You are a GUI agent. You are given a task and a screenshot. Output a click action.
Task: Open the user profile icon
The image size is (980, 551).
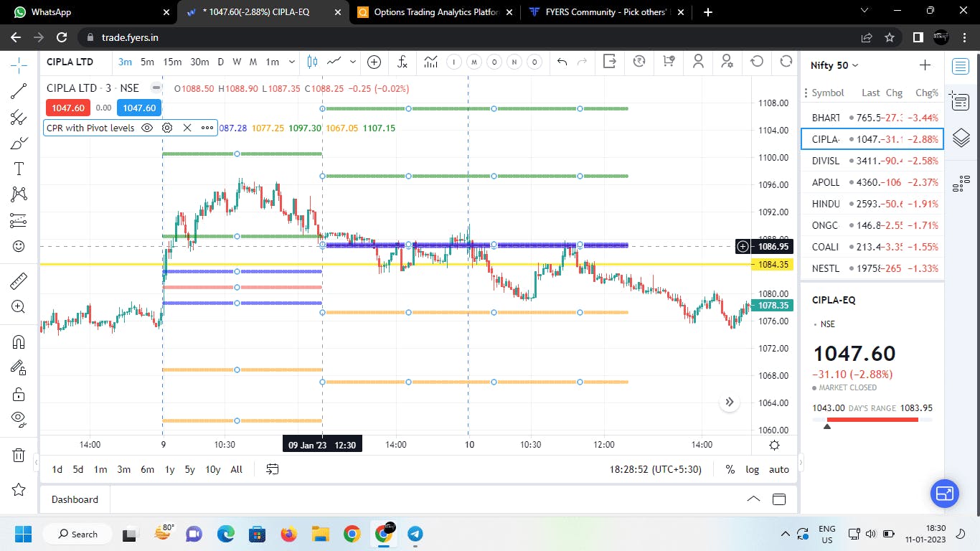click(698, 62)
